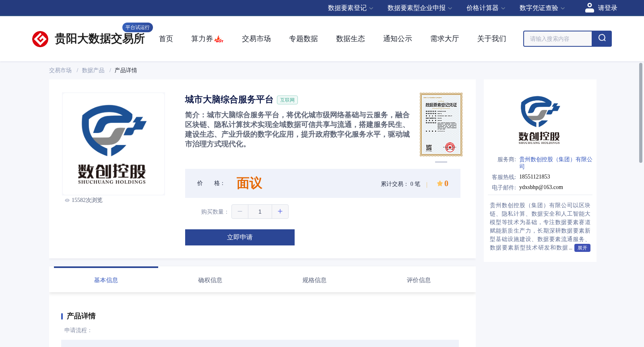The width and height of the screenshot is (644, 347).
Task: Click the 数创控股 logo in provider sidebar
Action: pyautogui.click(x=540, y=120)
